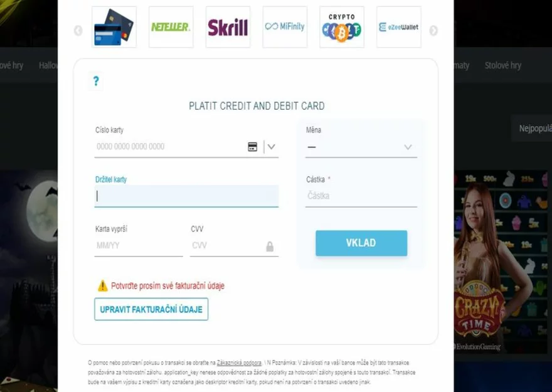Pick the MiFinity payment option
The image size is (552, 392).
pos(285,27)
